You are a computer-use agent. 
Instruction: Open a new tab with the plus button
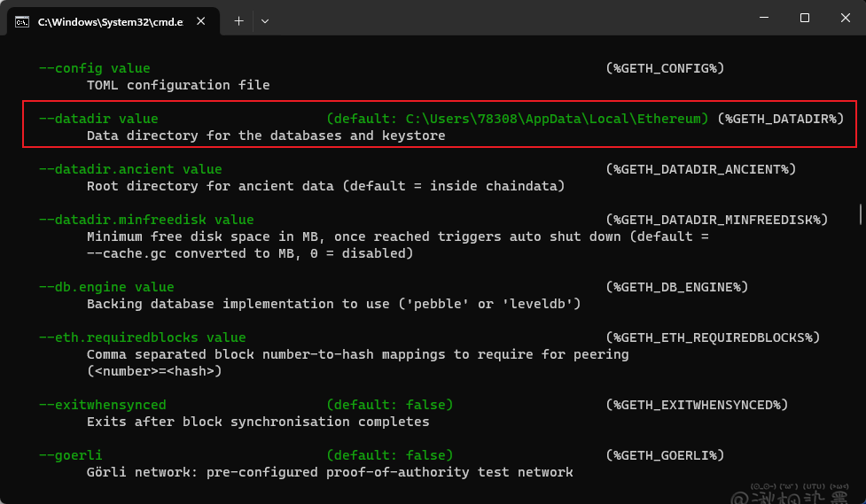pyautogui.click(x=238, y=20)
